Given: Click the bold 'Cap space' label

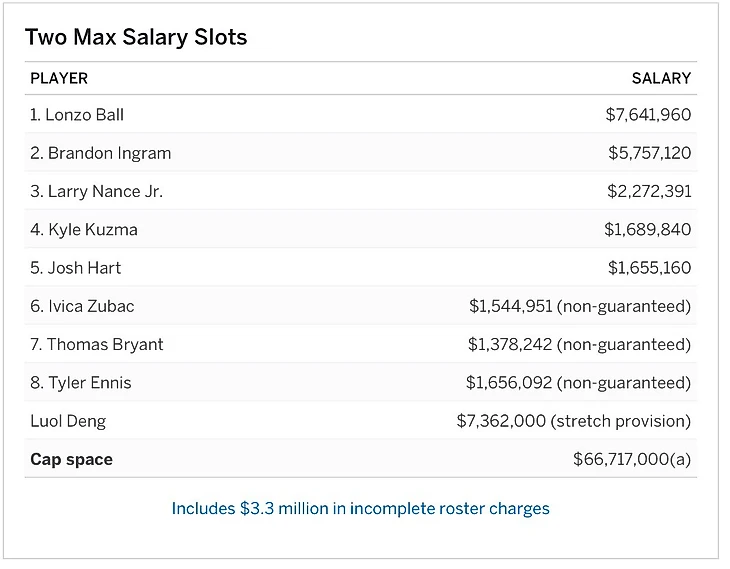Looking at the screenshot, I should [71, 459].
